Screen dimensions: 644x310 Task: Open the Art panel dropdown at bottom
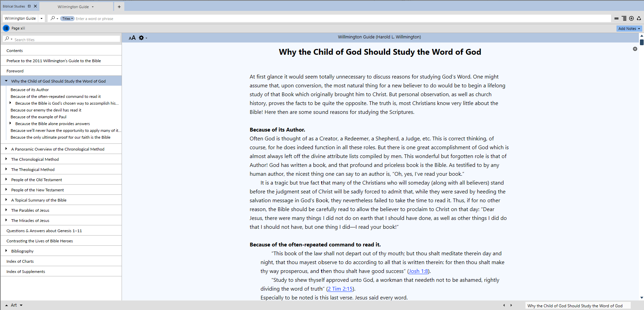(x=21, y=305)
